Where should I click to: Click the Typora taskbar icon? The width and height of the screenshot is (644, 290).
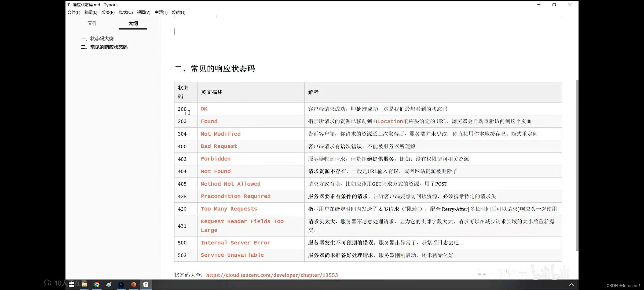[146, 285]
